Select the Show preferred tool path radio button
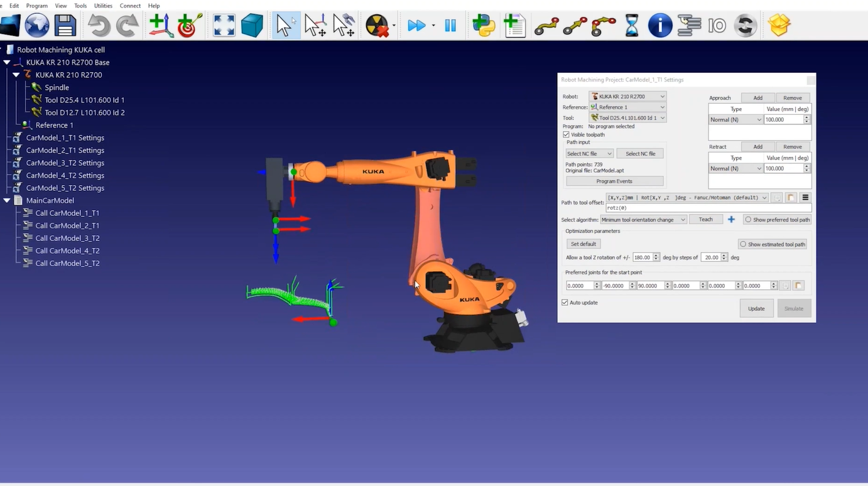Viewport: 868px width, 486px height. click(x=747, y=219)
